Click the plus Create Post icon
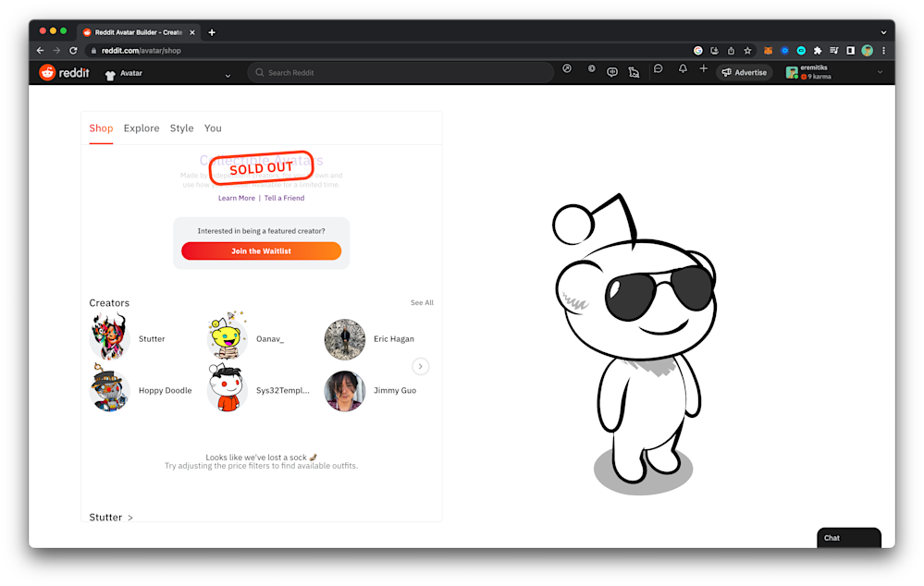 (704, 69)
